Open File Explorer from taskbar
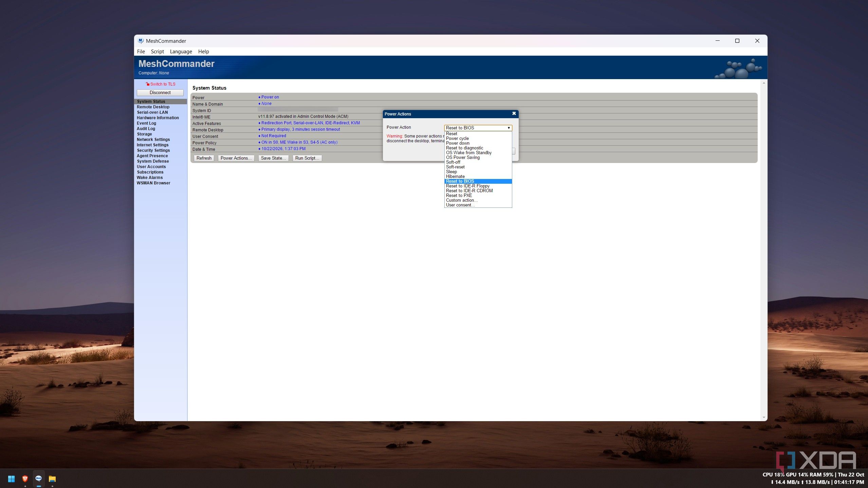Viewport: 868px width, 488px height. pyautogui.click(x=52, y=478)
